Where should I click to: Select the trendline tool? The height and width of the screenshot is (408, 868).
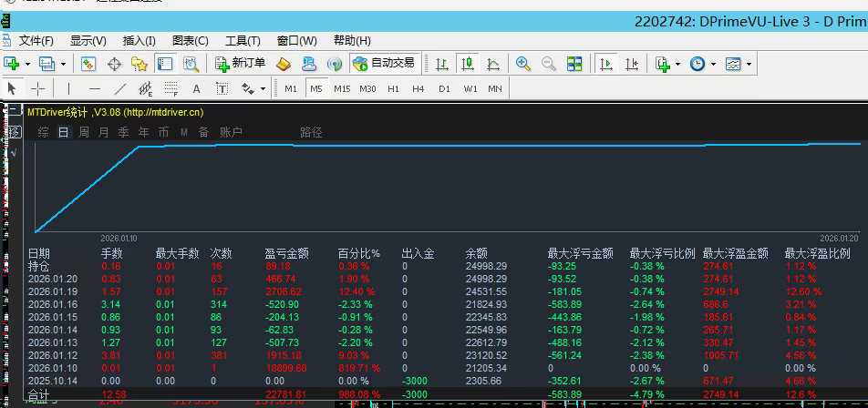point(120,88)
